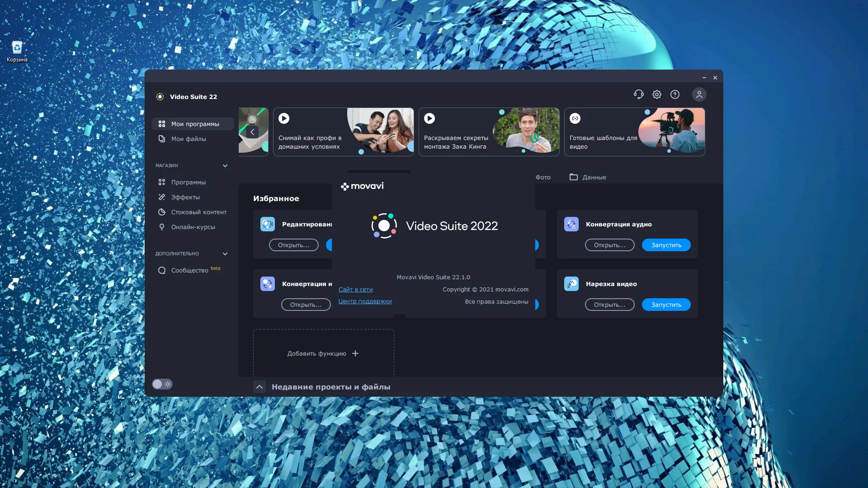Screen dimensions: 868x488
Task: Click Запустить for Нарезка видео
Action: click(666, 305)
